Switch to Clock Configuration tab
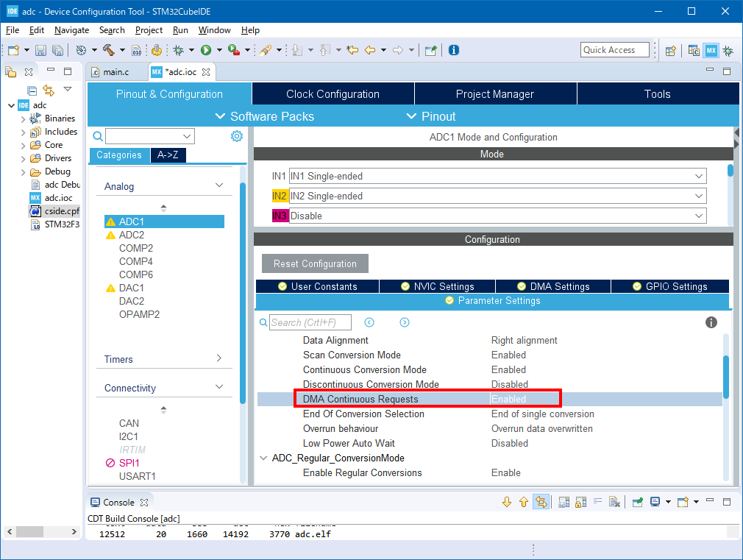743x560 pixels. point(333,94)
